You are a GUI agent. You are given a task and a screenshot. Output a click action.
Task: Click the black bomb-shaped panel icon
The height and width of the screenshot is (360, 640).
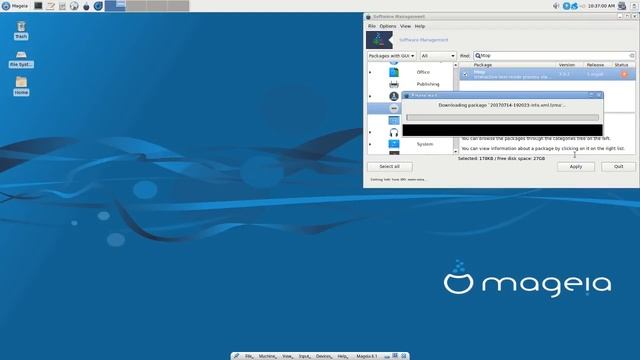pos(86,6)
